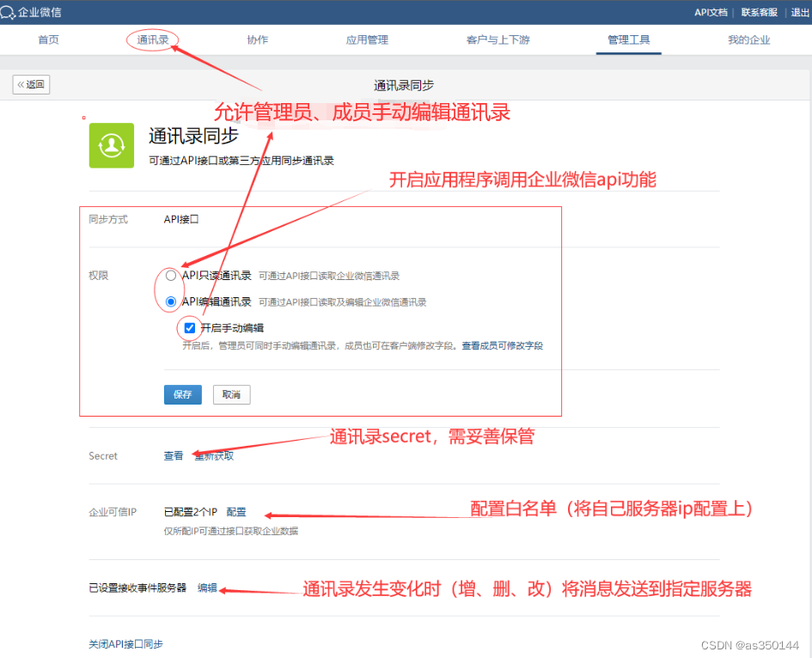Click 重新获取 to regenerate Secret
The width and height of the screenshot is (812, 658).
[214, 455]
